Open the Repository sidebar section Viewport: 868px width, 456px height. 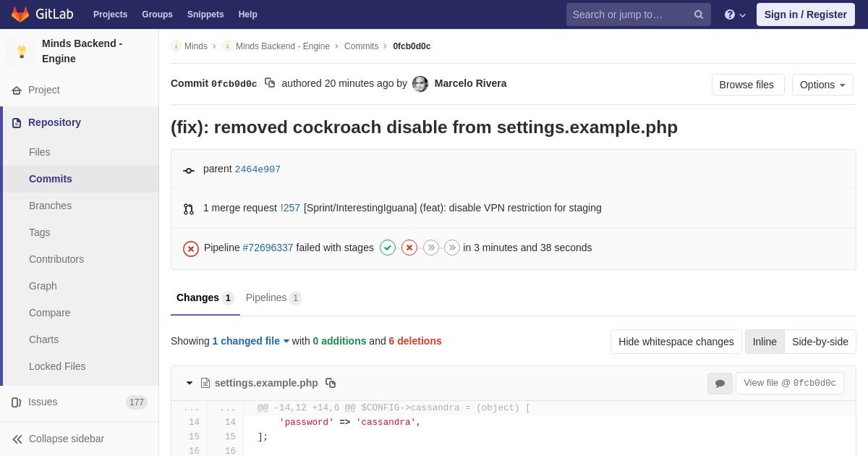click(x=54, y=122)
